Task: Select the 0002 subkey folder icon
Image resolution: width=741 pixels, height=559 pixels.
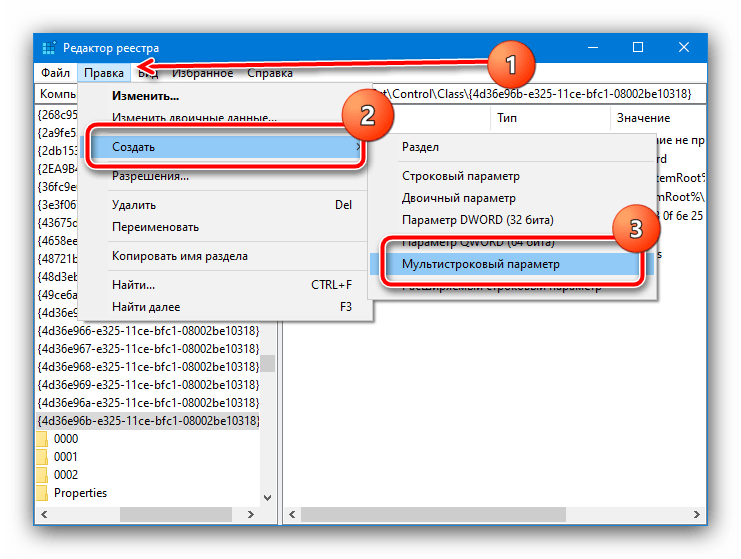Action: 42,475
